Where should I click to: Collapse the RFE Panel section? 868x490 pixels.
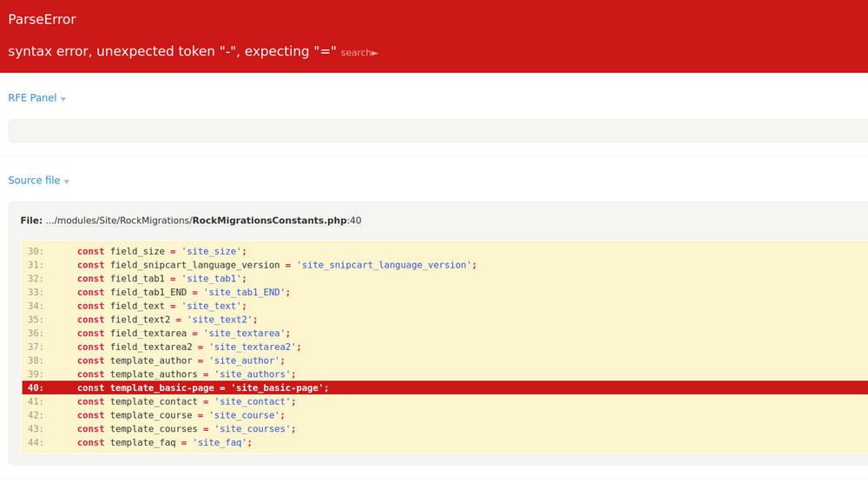[37, 98]
